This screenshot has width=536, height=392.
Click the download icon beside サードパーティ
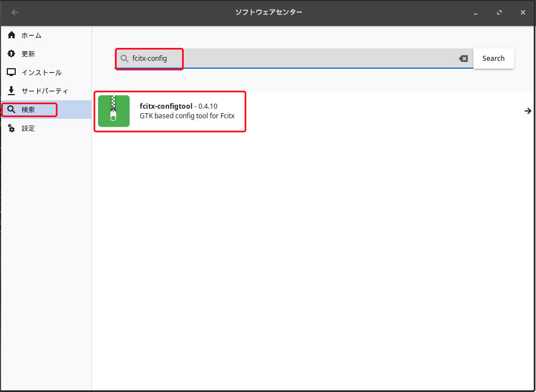11,91
